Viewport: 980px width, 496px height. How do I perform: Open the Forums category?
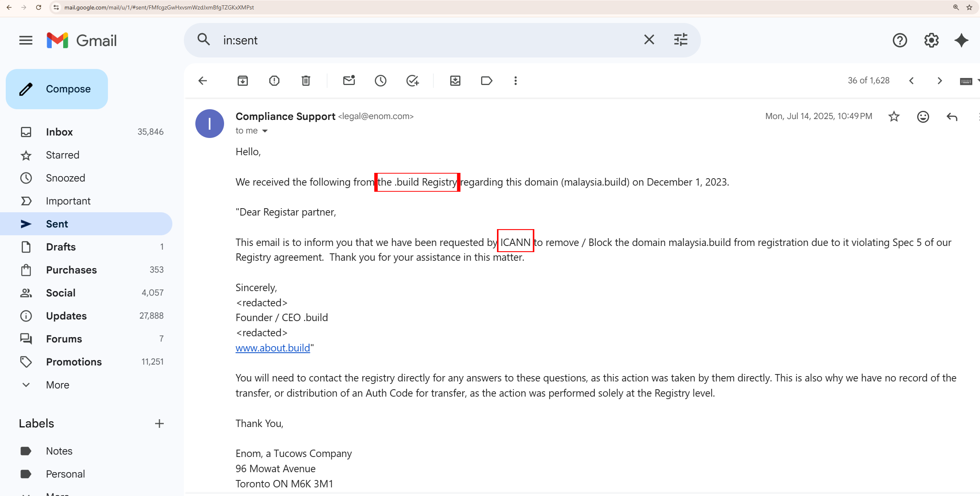click(86, 339)
